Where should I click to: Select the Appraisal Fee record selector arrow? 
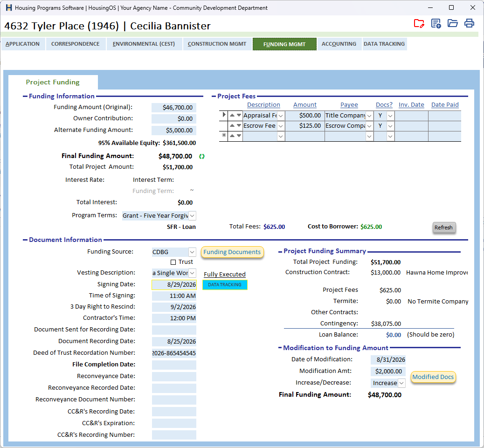tap(224, 115)
